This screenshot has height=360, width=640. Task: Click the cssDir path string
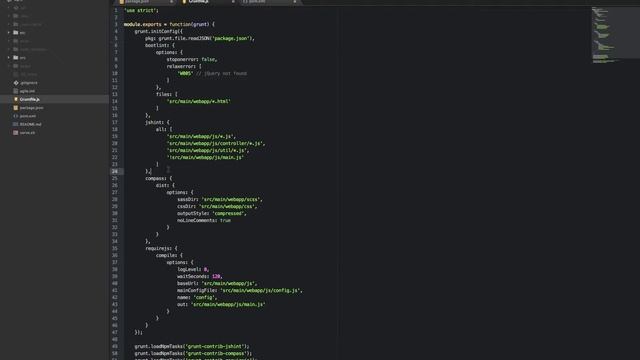click(228, 207)
